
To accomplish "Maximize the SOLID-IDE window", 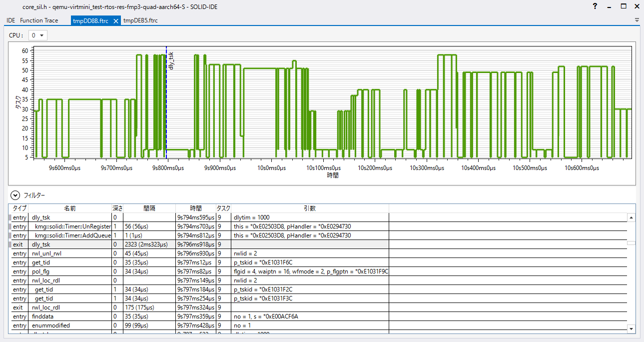I will click(623, 6).
